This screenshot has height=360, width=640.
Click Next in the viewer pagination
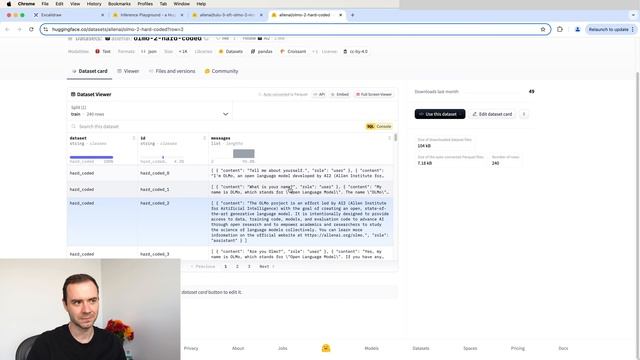[x=267, y=266]
